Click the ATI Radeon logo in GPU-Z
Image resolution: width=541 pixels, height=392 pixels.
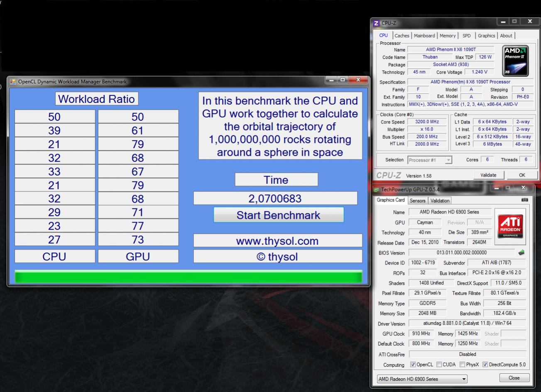click(x=510, y=226)
